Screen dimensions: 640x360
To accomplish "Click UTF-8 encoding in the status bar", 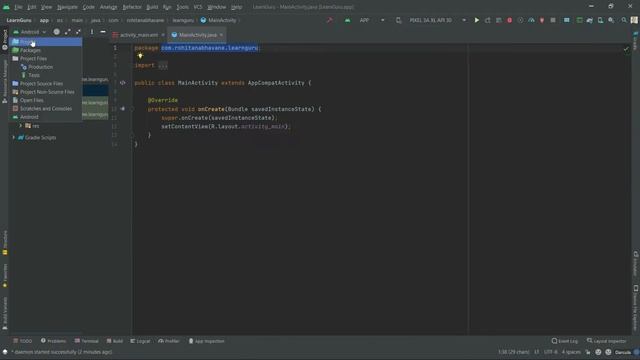I will [x=551, y=352].
